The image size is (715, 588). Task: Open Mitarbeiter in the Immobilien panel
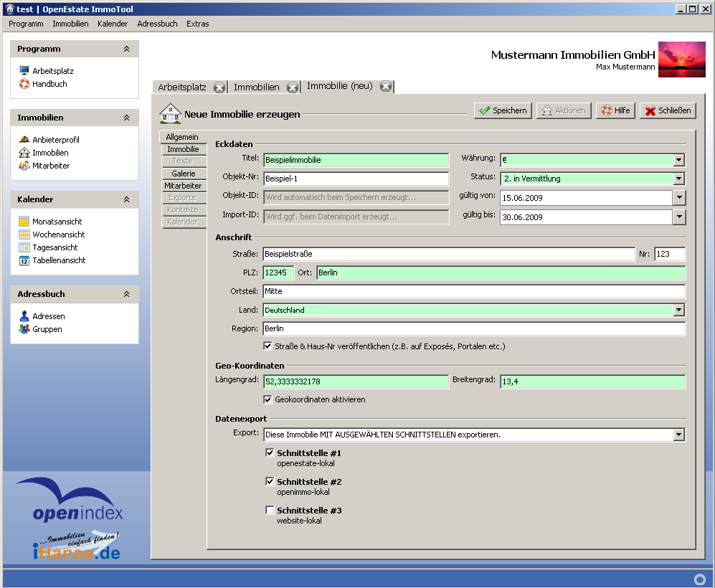pyautogui.click(x=50, y=166)
